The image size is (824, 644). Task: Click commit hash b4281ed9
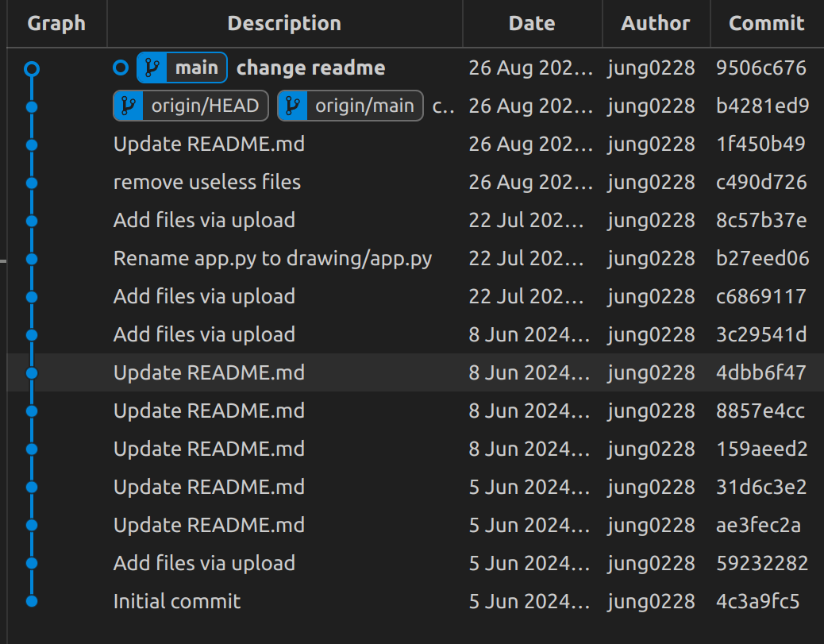tap(763, 106)
